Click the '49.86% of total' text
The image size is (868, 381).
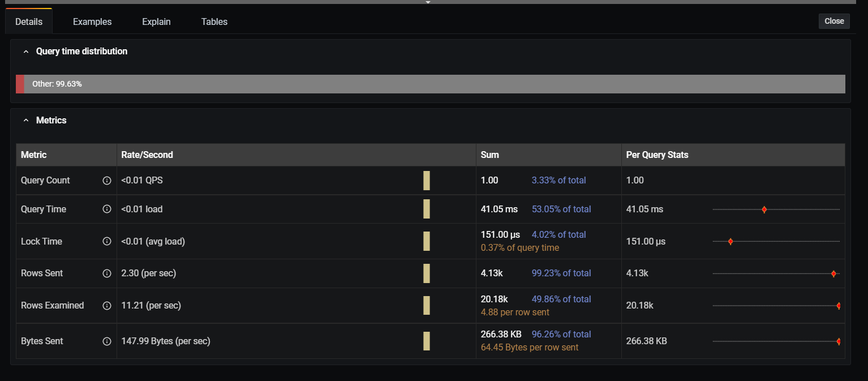(x=561, y=299)
